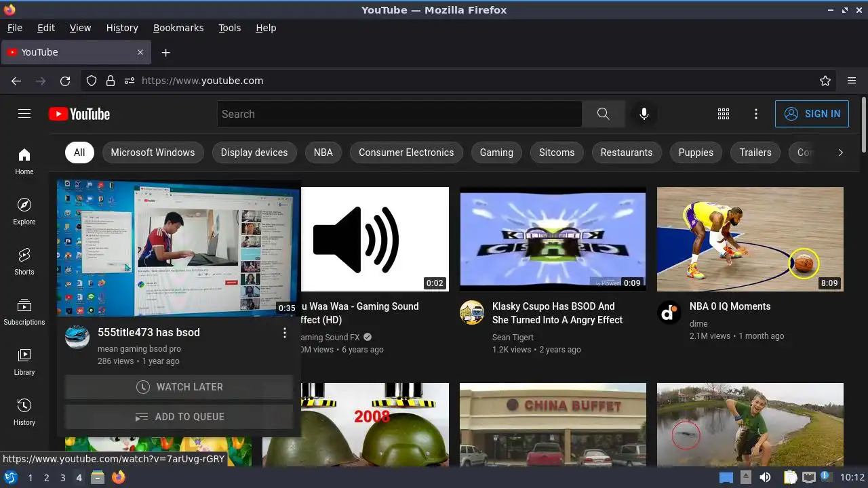Go back with browser back arrow
The height and width of the screenshot is (488, 868).
click(x=16, y=81)
